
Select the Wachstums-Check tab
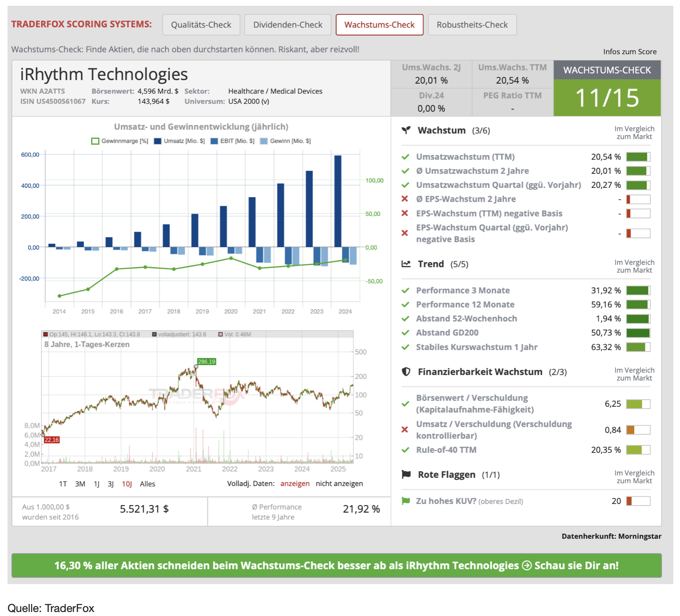coord(379,25)
